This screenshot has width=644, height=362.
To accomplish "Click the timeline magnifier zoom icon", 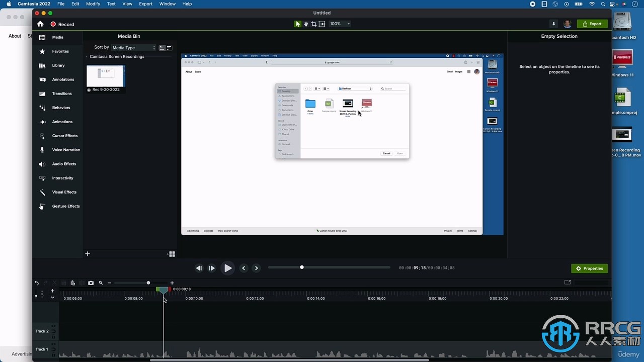I will coord(101,283).
